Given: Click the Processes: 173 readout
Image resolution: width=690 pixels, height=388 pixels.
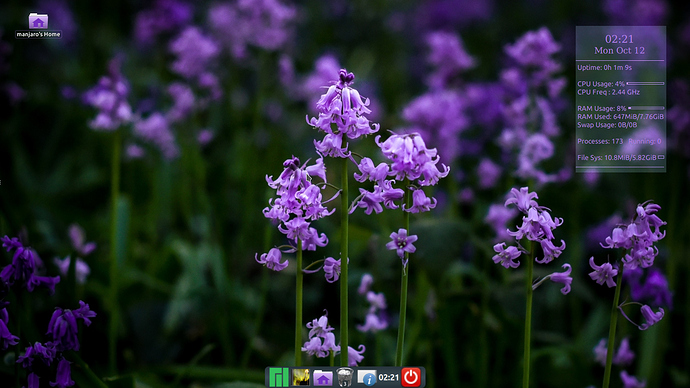Looking at the screenshot, I should click(x=600, y=141).
